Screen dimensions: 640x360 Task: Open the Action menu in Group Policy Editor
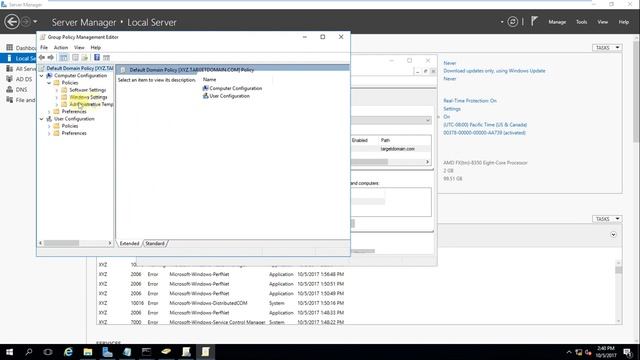coord(61,47)
